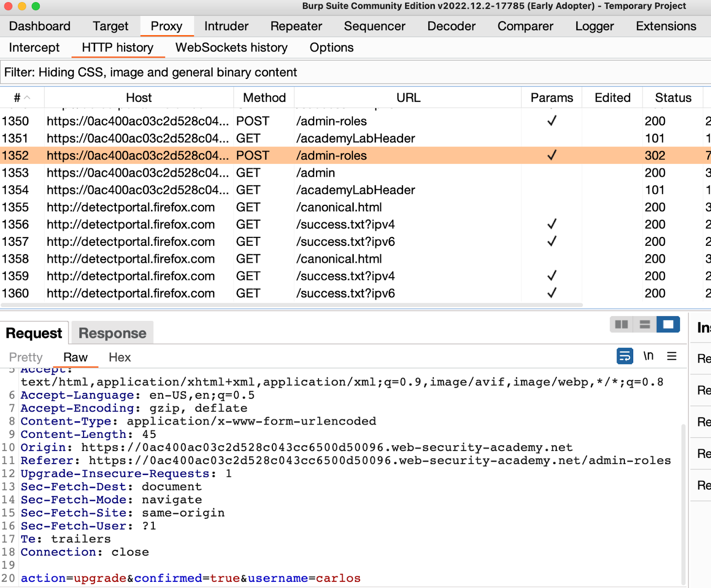Select row 1353 GET /admin
711x588 pixels.
coord(355,172)
